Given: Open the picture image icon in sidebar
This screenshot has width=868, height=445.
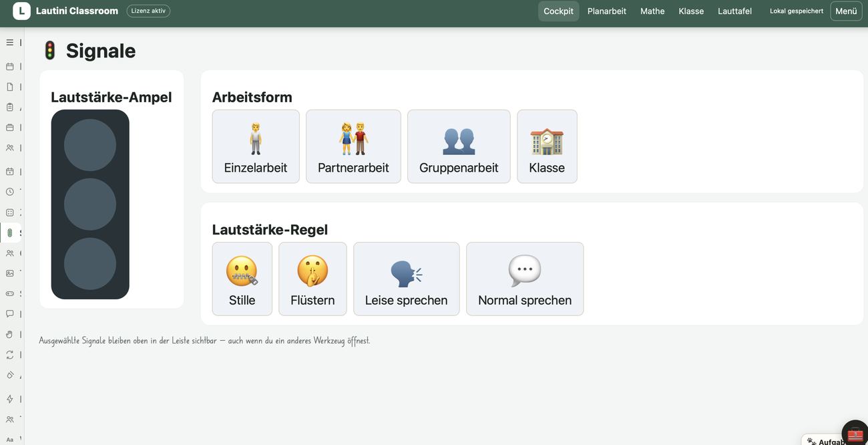Looking at the screenshot, I should 9,273.
